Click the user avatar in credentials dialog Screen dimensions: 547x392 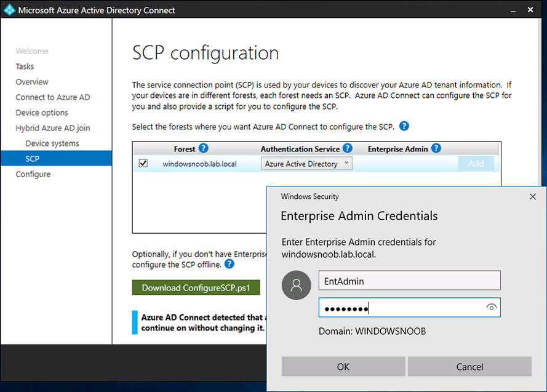point(296,285)
